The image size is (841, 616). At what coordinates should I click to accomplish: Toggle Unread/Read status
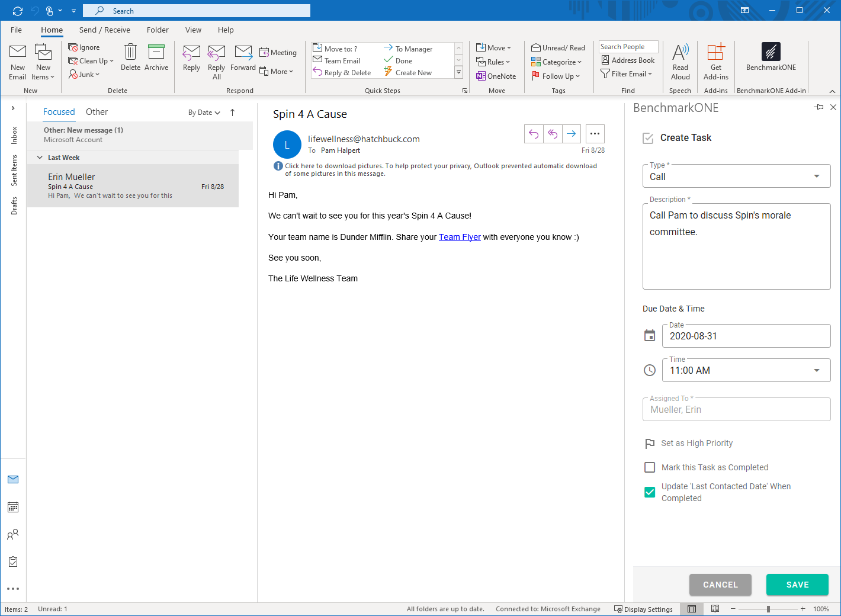[558, 47]
